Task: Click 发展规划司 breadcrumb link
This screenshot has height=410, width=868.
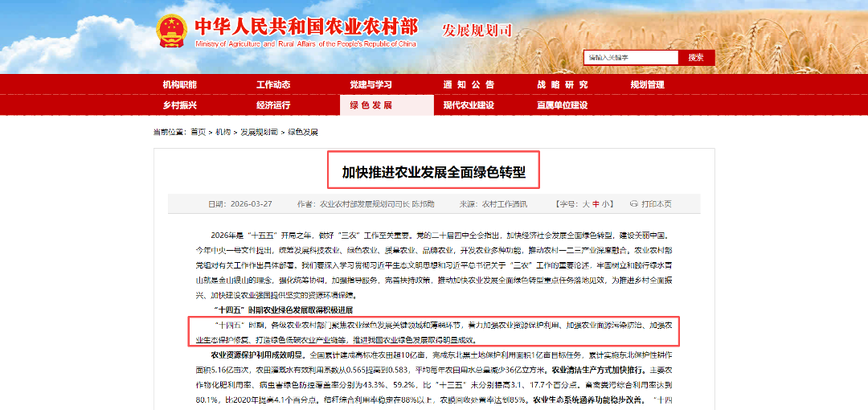Action: (259, 132)
